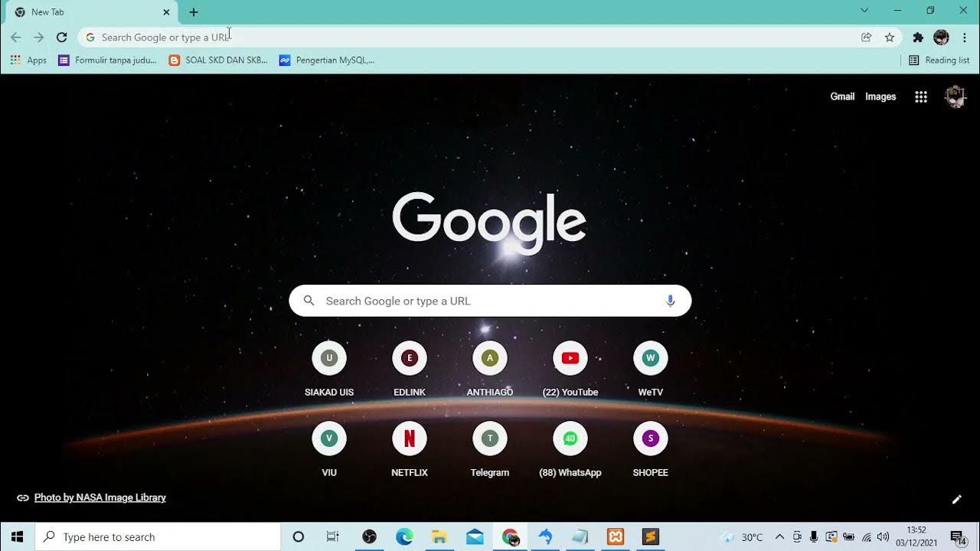The height and width of the screenshot is (551, 980).
Task: Open Google Images link
Action: coord(880,96)
